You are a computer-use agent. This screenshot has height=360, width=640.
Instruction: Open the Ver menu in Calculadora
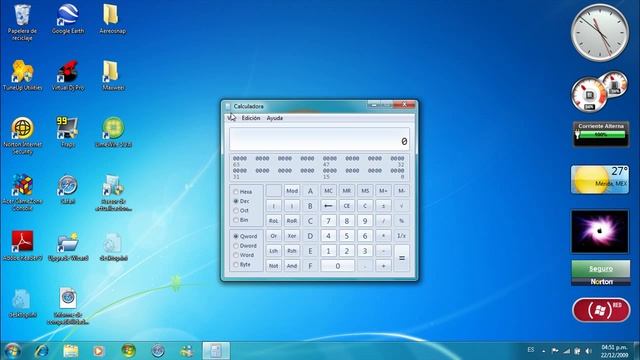click(x=231, y=118)
